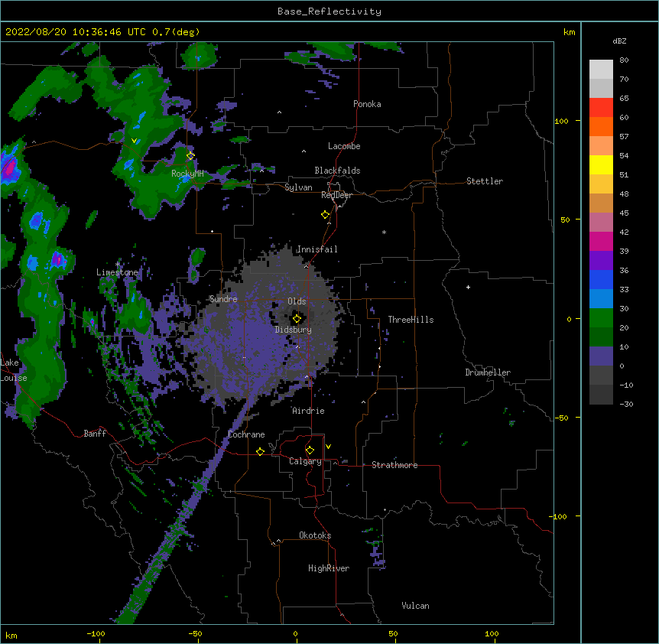Select the light gray 80-70 dBZ legend swatch
Screen dimensions: 659x644
[x=601, y=69]
